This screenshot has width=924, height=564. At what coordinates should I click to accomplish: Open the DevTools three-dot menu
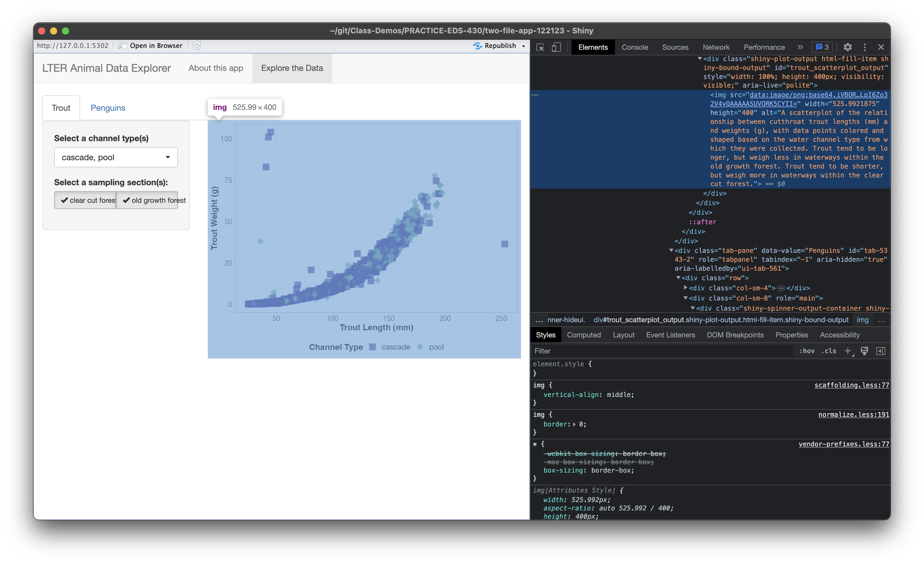point(865,47)
